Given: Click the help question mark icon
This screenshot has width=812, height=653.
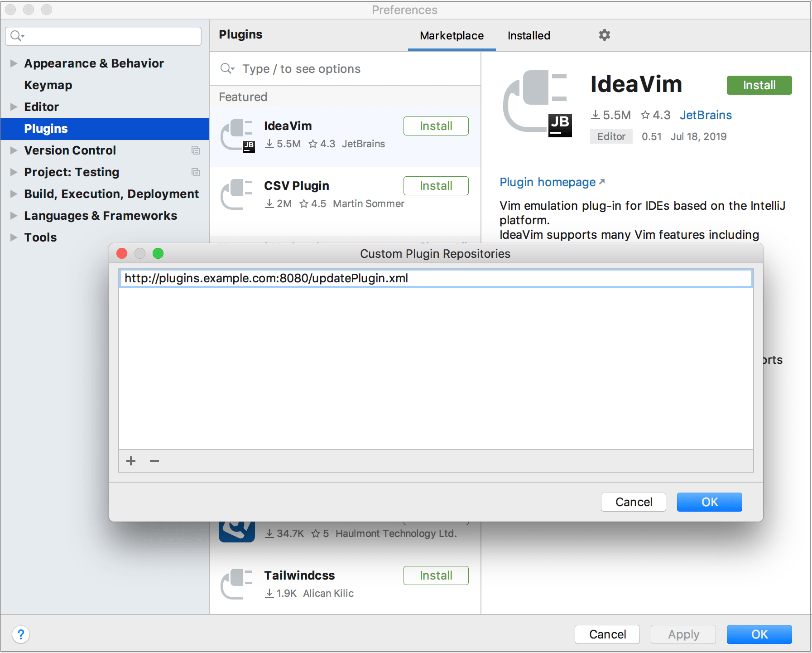Looking at the screenshot, I should coord(21,635).
